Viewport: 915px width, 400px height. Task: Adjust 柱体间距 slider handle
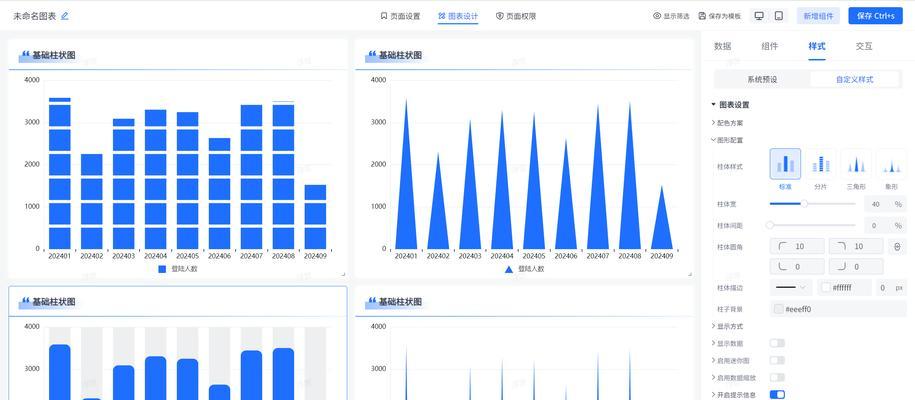(770, 225)
